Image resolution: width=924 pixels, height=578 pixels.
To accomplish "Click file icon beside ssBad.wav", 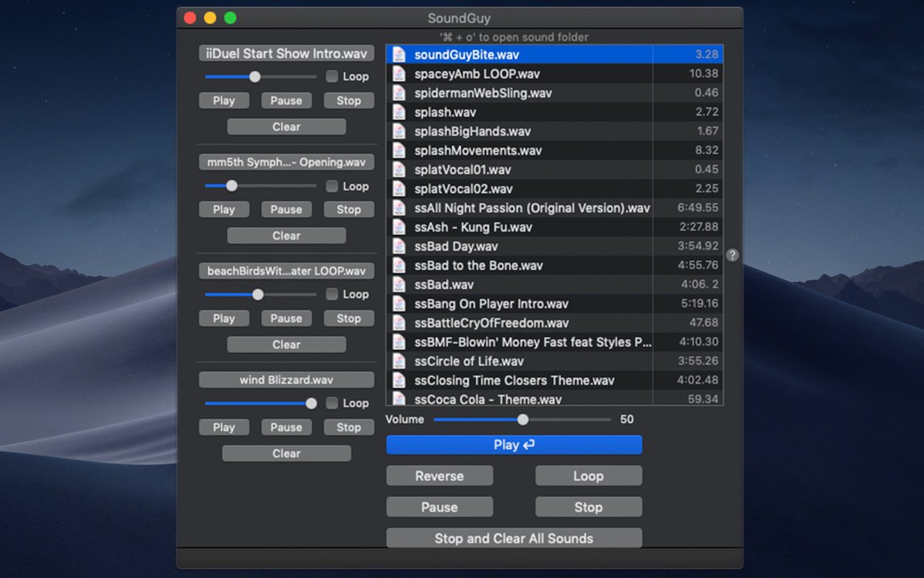I will [399, 285].
